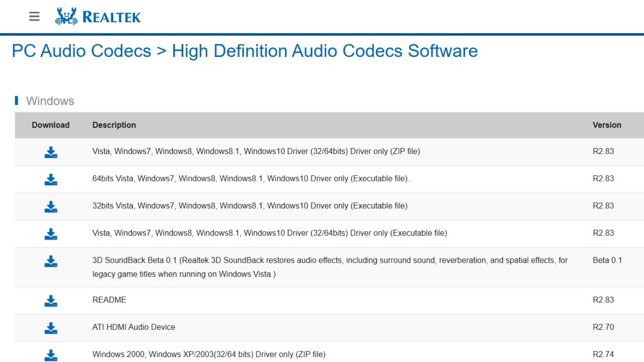Image resolution: width=644 pixels, height=362 pixels.
Task: Download 64bits driver executable file
Action: (51, 179)
